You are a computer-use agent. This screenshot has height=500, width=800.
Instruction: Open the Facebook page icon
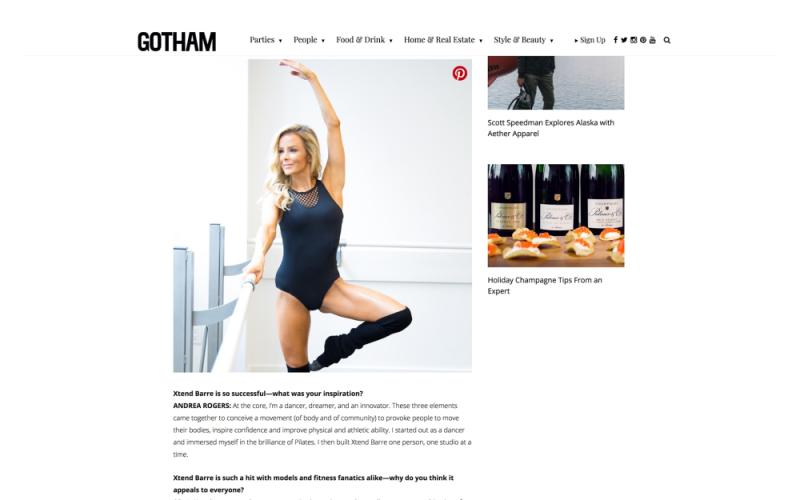(615, 40)
